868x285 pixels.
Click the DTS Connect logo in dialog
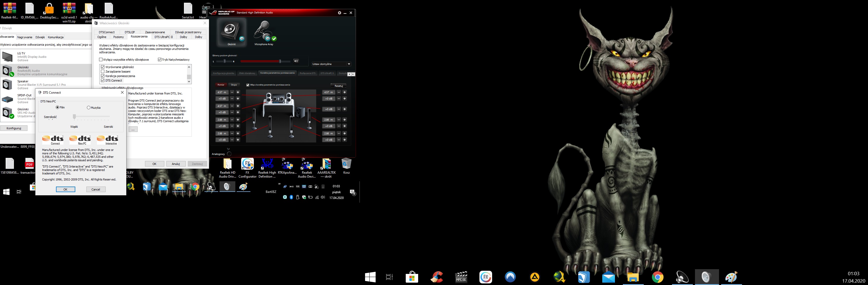click(x=53, y=140)
